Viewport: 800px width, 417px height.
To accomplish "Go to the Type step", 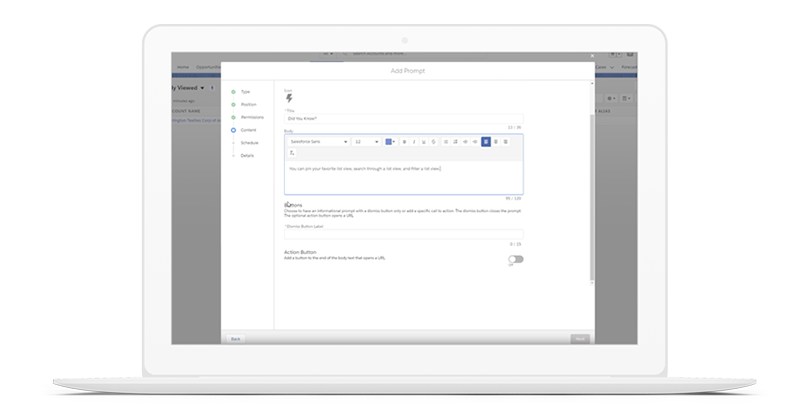I will tap(245, 91).
